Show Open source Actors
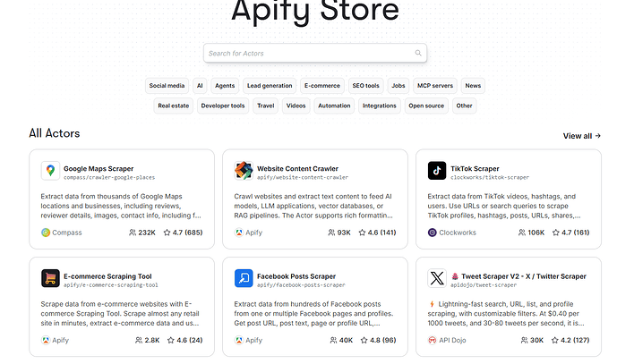 (x=426, y=106)
